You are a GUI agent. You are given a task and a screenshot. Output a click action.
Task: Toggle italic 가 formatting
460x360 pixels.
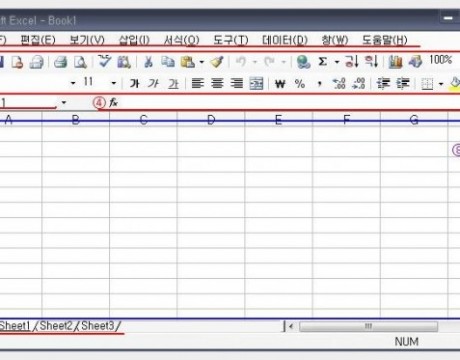pyautogui.click(x=153, y=83)
